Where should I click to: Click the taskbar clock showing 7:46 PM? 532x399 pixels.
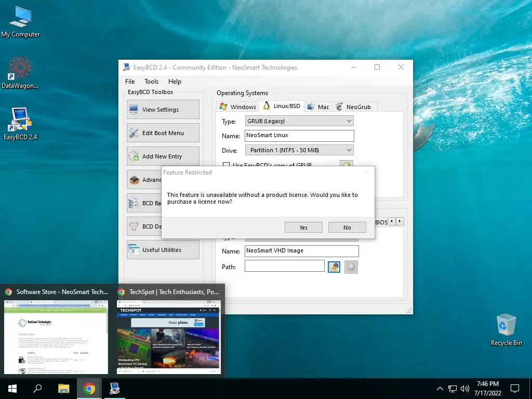tap(487, 389)
